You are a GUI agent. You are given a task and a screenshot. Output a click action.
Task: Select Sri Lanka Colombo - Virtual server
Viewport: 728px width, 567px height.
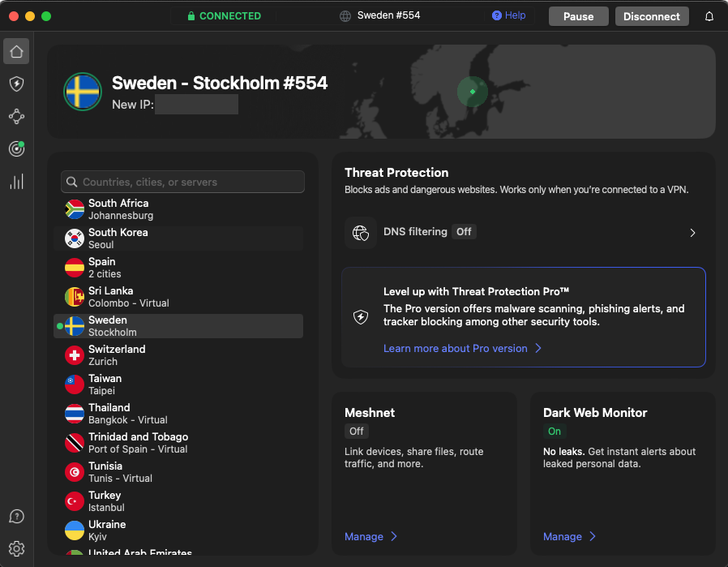(x=178, y=297)
